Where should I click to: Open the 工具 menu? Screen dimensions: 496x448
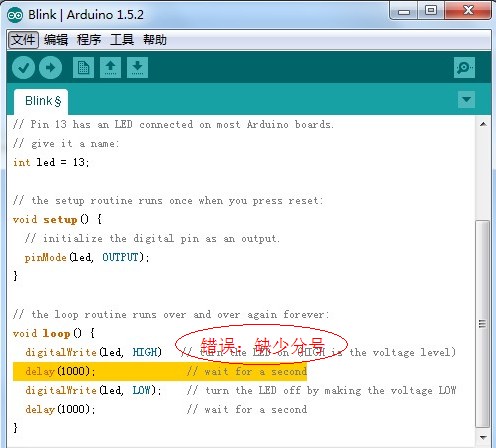click(x=122, y=40)
